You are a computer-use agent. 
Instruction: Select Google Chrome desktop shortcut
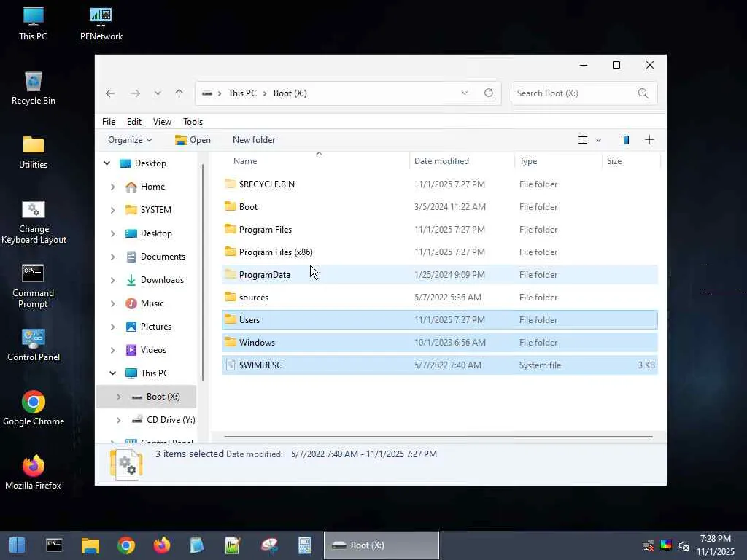[x=34, y=408]
